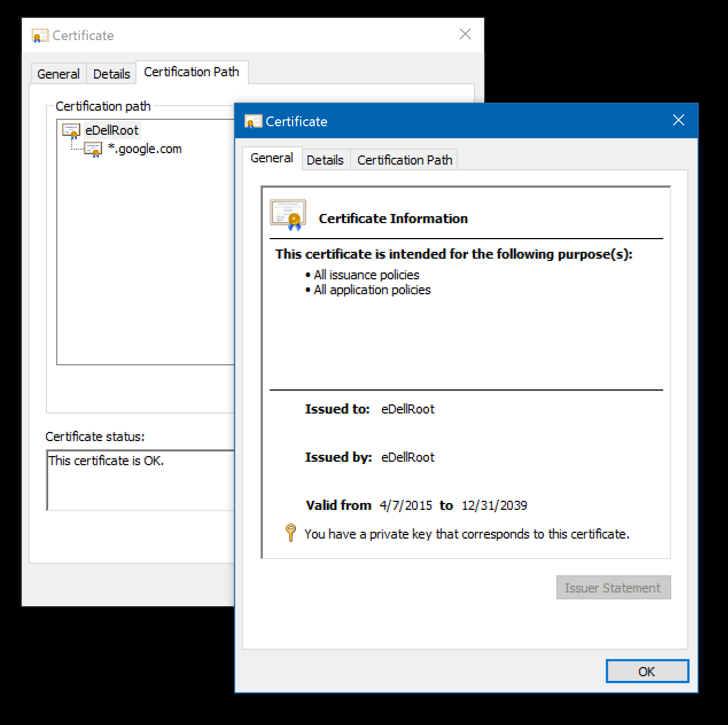Switch to Details tab in the front window
This screenshot has width=728, height=725.
click(325, 160)
